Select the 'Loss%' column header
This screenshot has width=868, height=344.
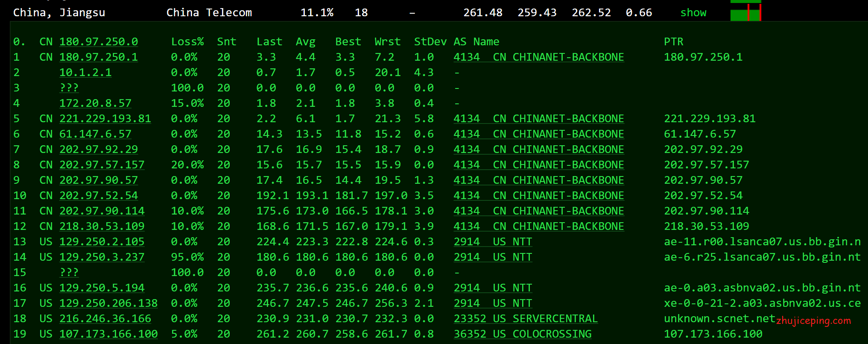pos(187,42)
